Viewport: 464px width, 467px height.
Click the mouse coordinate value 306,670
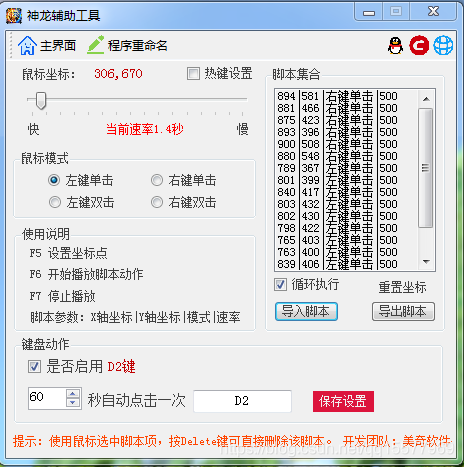118,74
